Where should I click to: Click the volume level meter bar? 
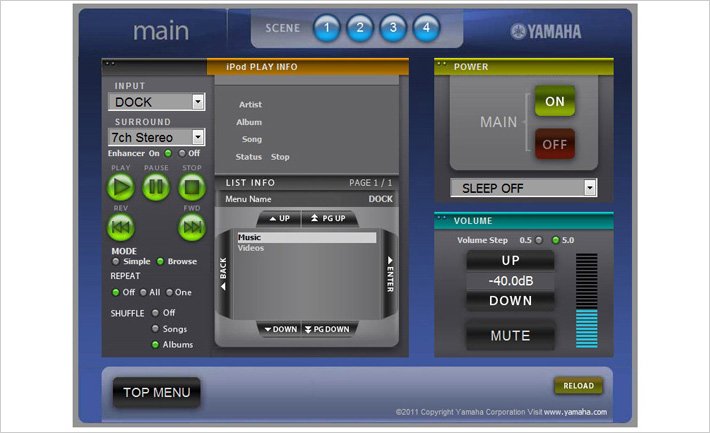click(x=586, y=300)
